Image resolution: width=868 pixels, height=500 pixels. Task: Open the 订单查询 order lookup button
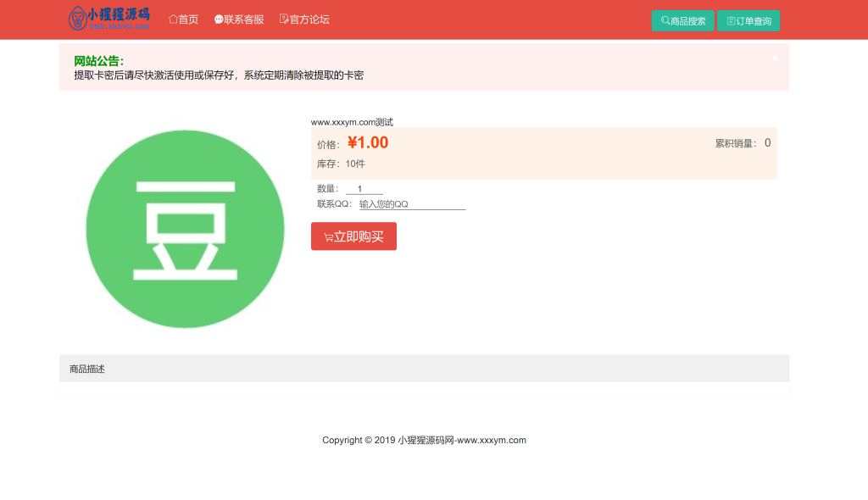click(748, 20)
